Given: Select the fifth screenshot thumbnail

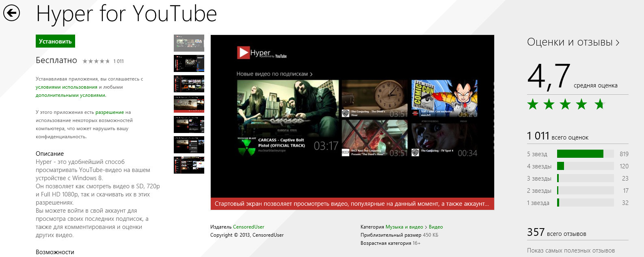Looking at the screenshot, I should (x=189, y=124).
